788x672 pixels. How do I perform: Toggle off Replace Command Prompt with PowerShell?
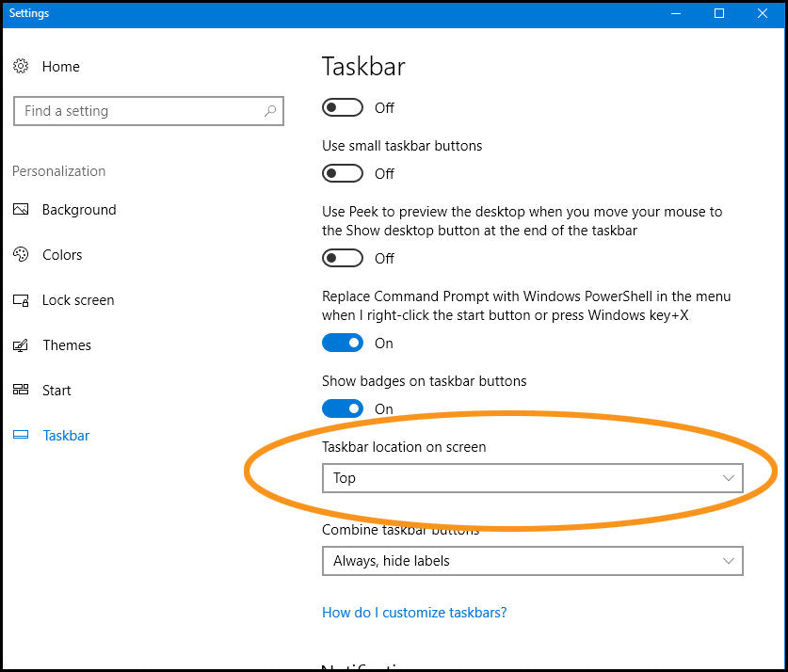click(343, 343)
